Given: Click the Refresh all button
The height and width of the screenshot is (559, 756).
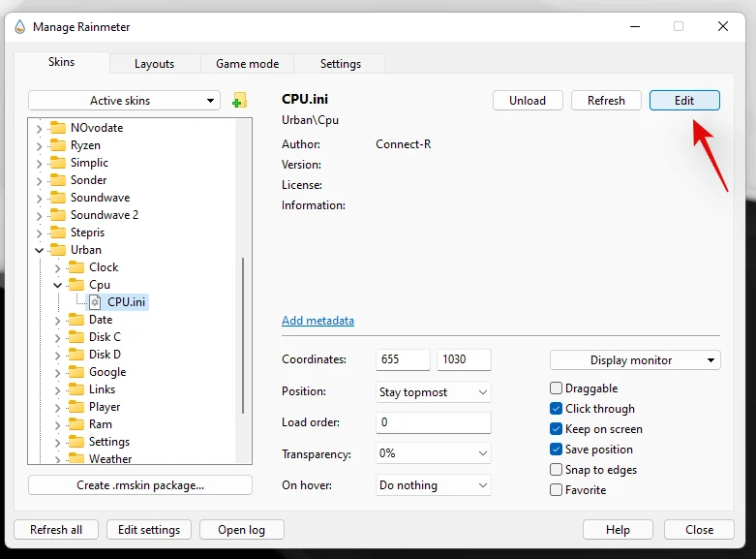Looking at the screenshot, I should pos(56,530).
